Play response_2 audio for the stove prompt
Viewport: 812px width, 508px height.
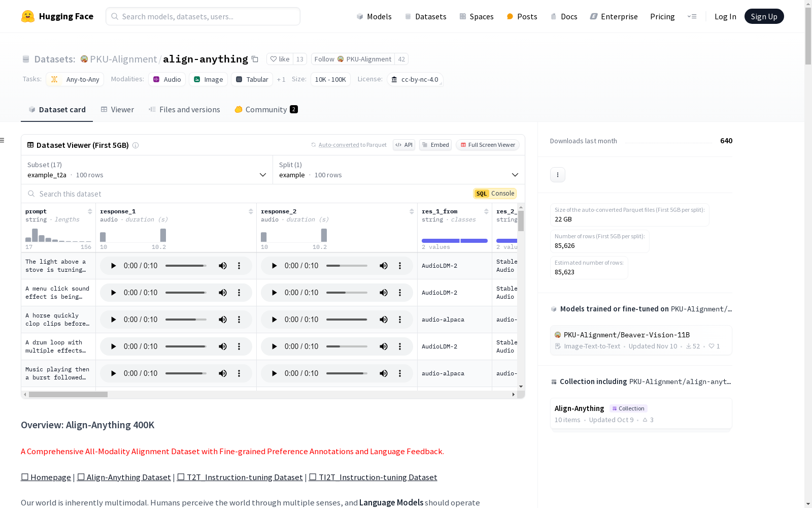click(274, 266)
